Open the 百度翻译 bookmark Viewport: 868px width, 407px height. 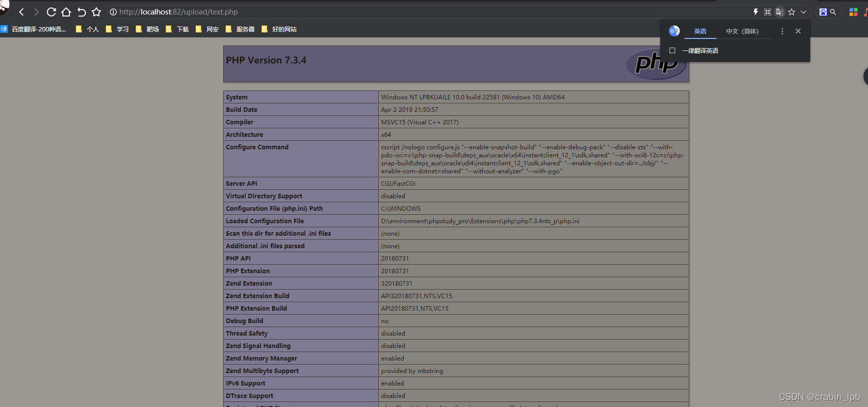coord(33,29)
